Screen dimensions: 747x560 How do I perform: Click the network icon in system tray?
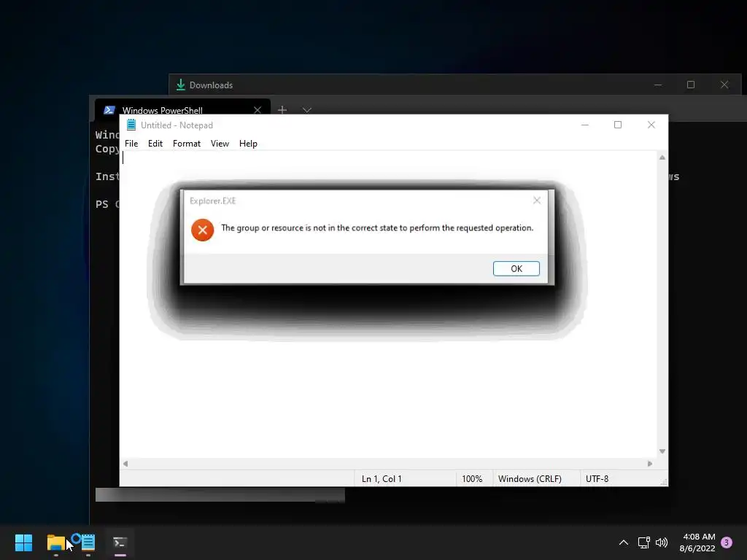click(x=643, y=542)
